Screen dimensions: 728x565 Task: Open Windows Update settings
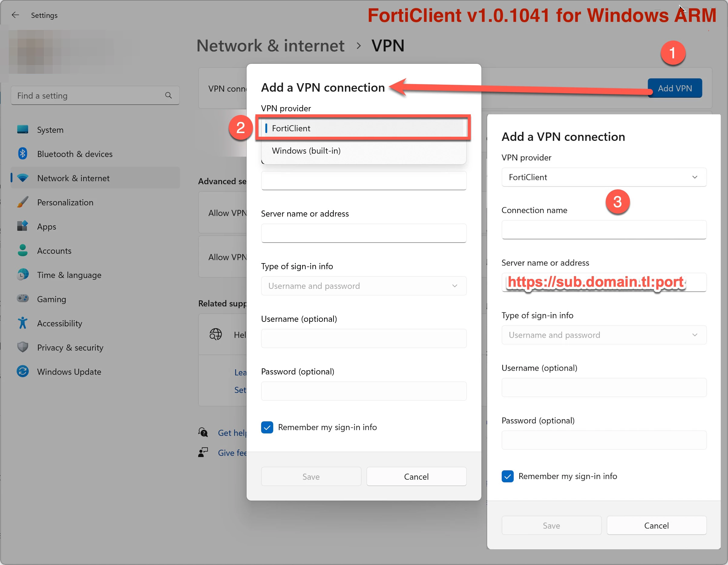[x=95, y=371]
